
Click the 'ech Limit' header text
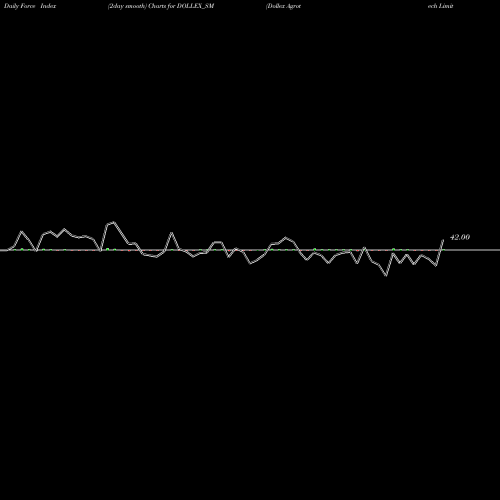point(440,6)
